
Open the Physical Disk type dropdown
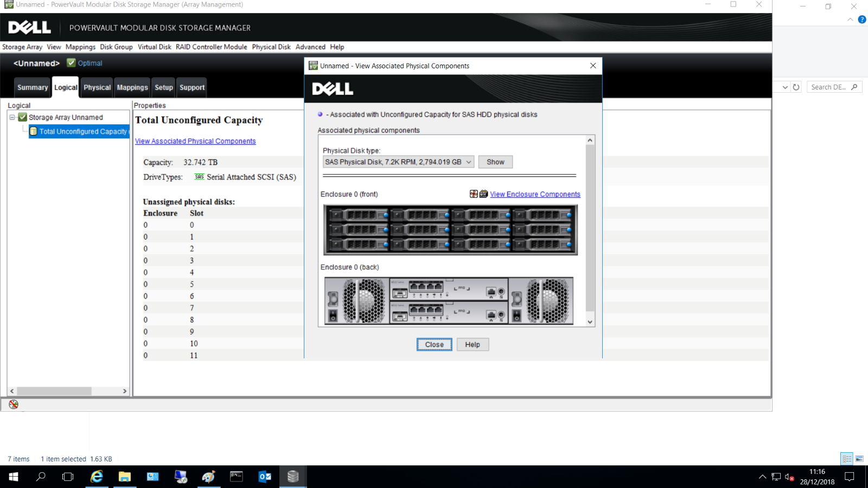tap(469, 162)
